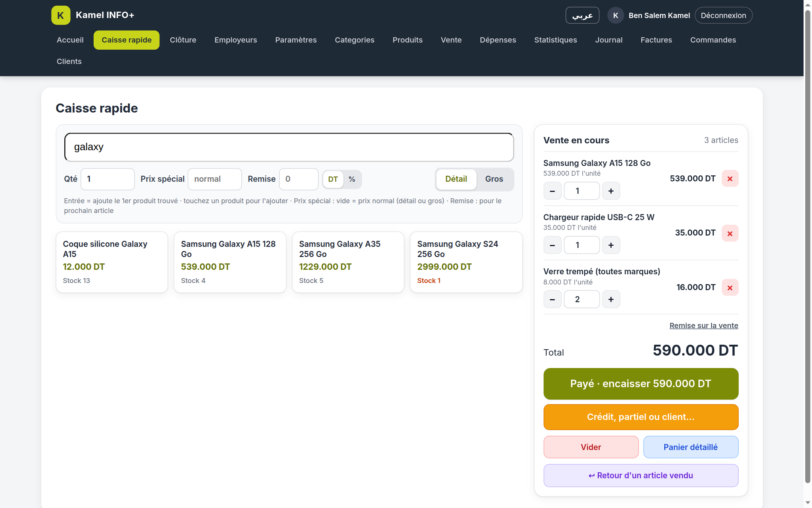Click the Kamel INFO+ logo icon
Screen dimensions: 812x508
tap(61, 15)
